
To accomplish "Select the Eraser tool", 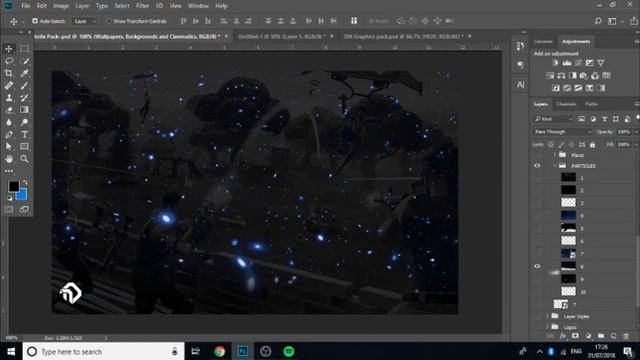I will click(9, 110).
